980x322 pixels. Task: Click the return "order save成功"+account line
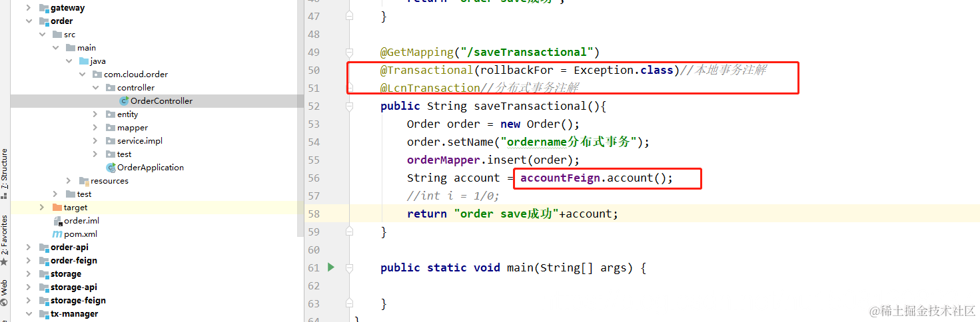513,214
